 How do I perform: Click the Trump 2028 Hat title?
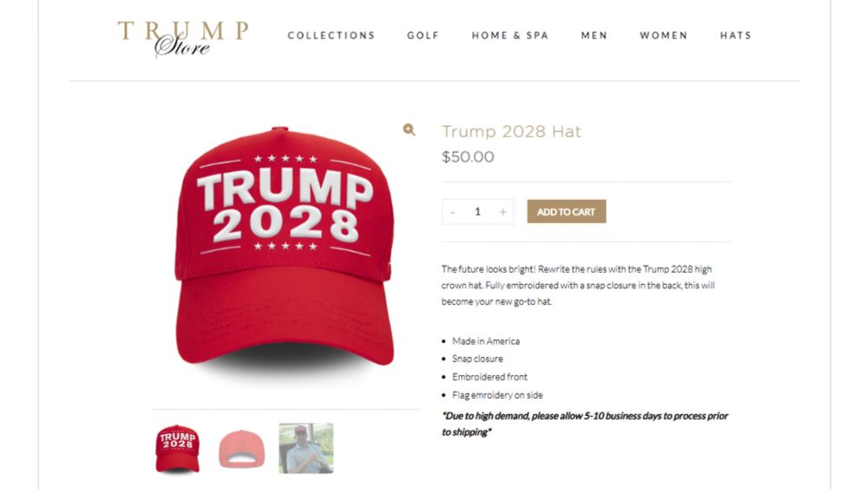(x=511, y=131)
